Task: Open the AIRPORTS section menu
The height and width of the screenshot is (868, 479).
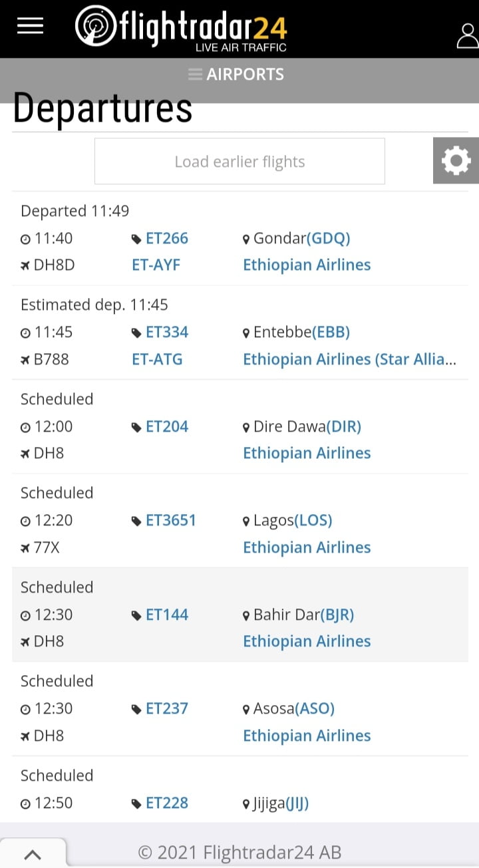Action: pos(237,74)
